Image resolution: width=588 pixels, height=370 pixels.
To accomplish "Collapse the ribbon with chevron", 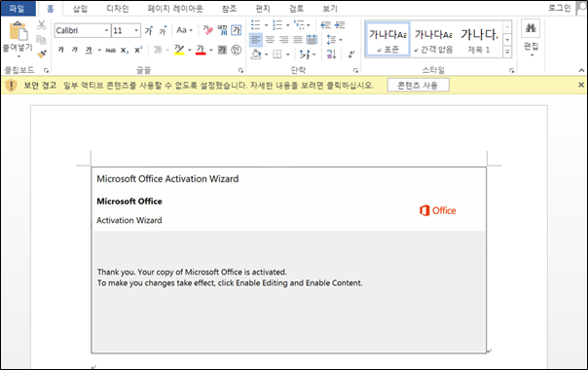I will [581, 70].
